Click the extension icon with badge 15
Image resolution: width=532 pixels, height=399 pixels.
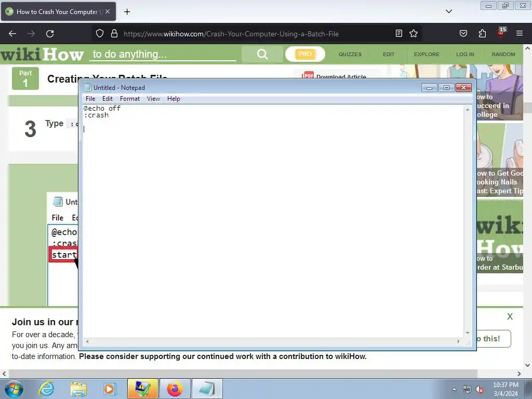(x=501, y=33)
